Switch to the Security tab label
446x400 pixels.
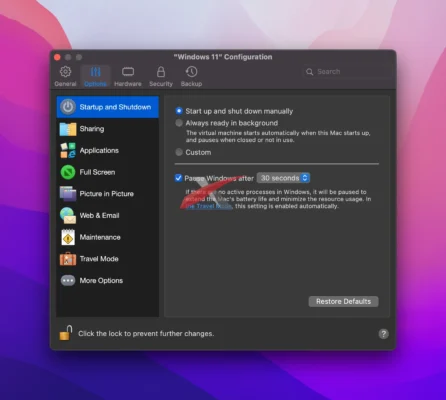[x=161, y=84]
